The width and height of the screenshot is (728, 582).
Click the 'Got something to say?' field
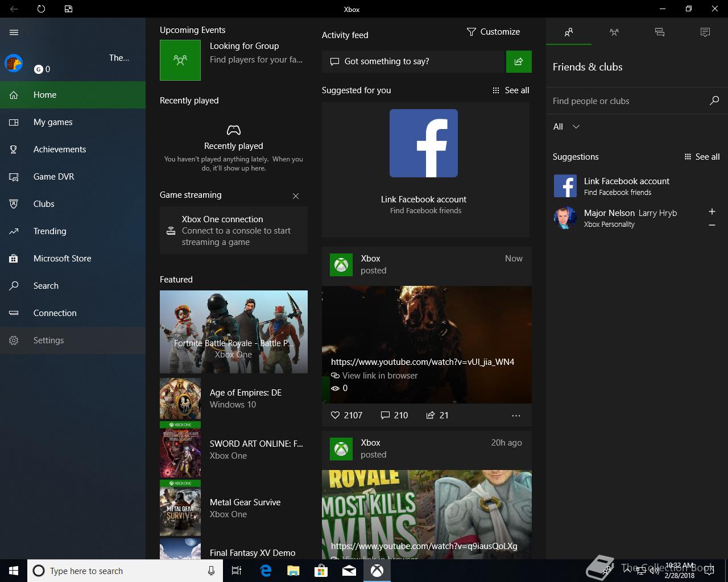[413, 61]
